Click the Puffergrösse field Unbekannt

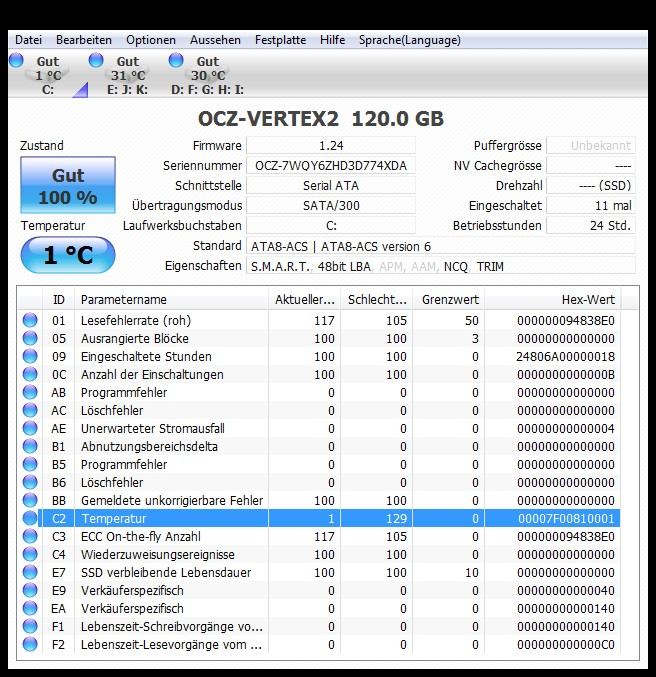(x=591, y=146)
